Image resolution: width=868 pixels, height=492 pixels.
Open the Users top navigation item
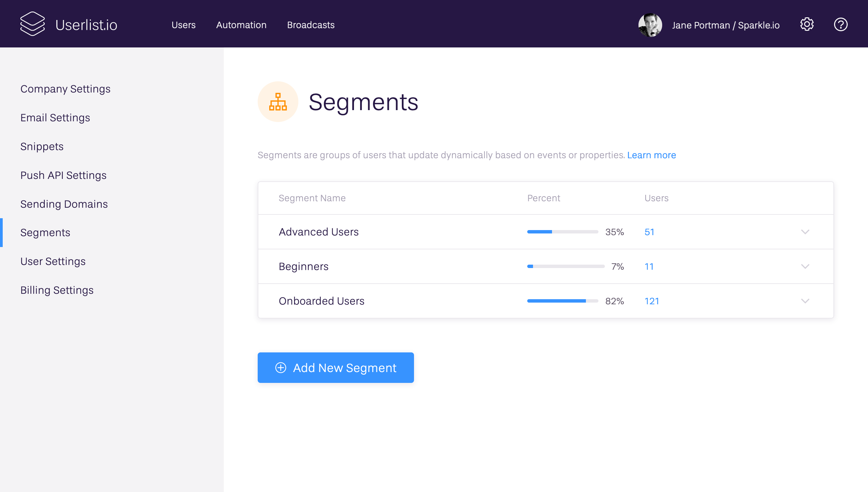(x=183, y=25)
